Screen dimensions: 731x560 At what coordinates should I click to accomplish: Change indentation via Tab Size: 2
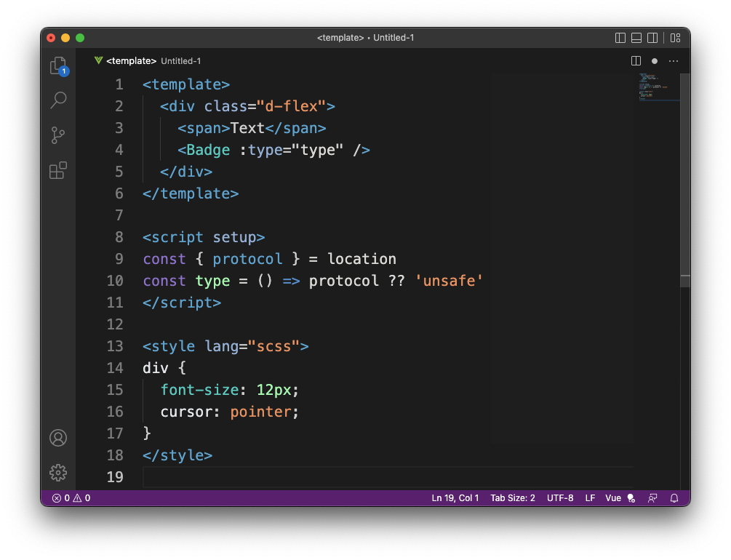[512, 498]
